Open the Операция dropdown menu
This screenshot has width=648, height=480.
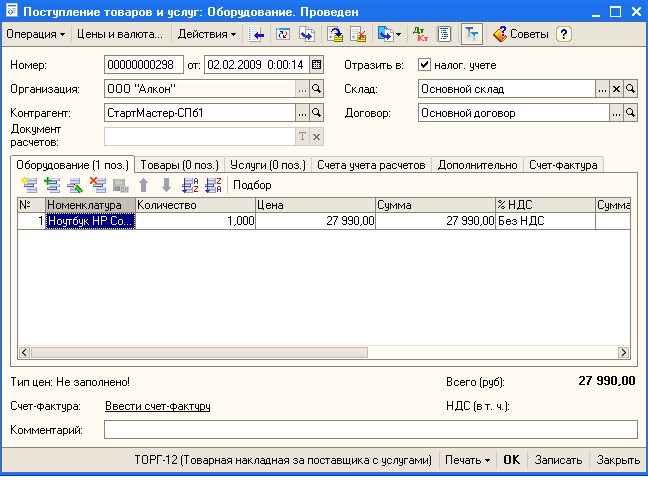pos(35,34)
